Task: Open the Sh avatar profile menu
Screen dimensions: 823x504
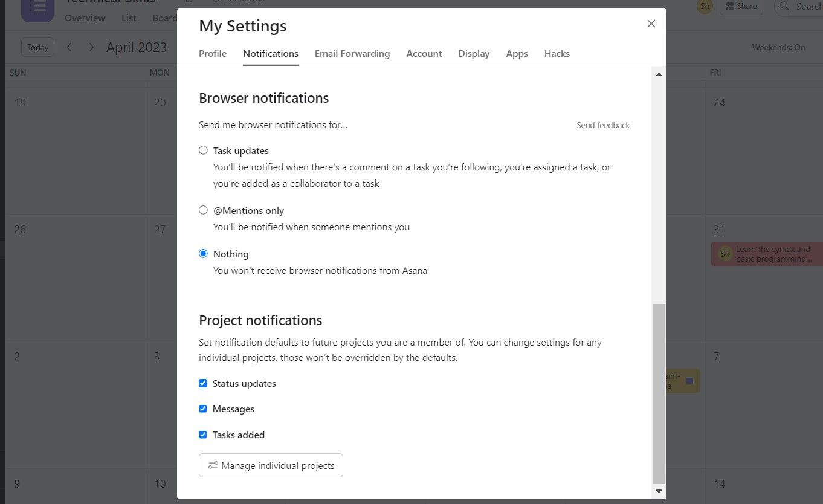Action: (704, 6)
